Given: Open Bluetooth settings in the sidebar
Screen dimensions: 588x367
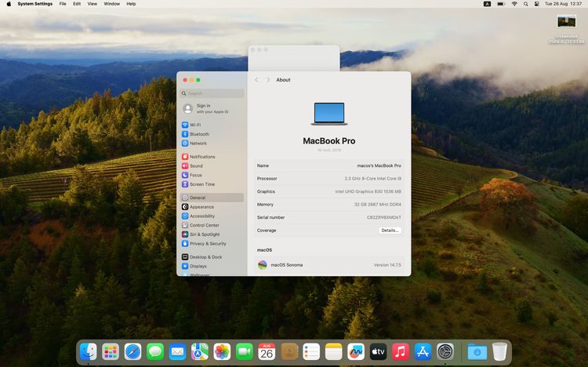Looking at the screenshot, I should [x=212, y=134].
